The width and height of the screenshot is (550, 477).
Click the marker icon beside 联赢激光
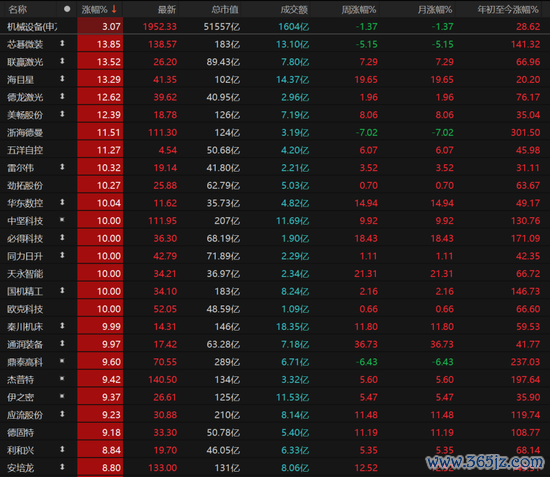(x=62, y=61)
